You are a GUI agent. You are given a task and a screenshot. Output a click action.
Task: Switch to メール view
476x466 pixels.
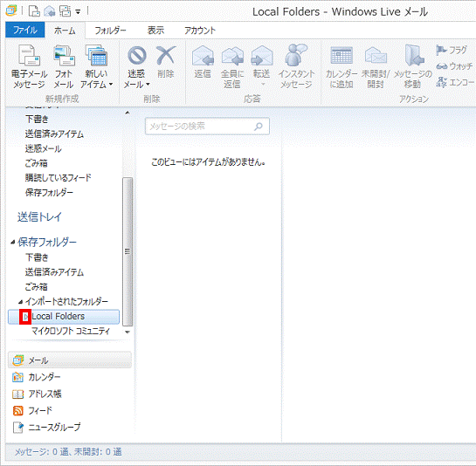(70, 360)
